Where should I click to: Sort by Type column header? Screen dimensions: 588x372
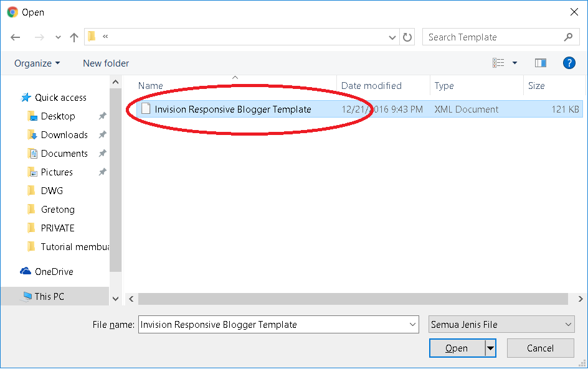pyautogui.click(x=444, y=86)
